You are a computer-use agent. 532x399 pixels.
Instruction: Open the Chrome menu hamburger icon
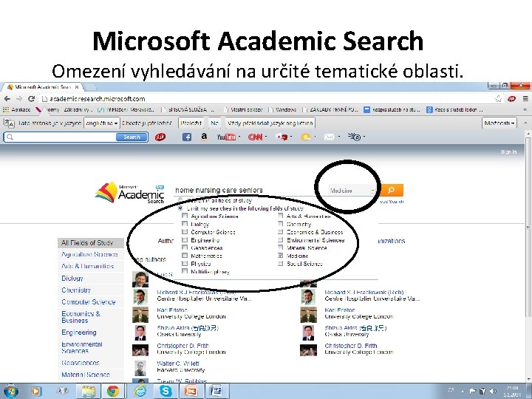click(x=525, y=99)
